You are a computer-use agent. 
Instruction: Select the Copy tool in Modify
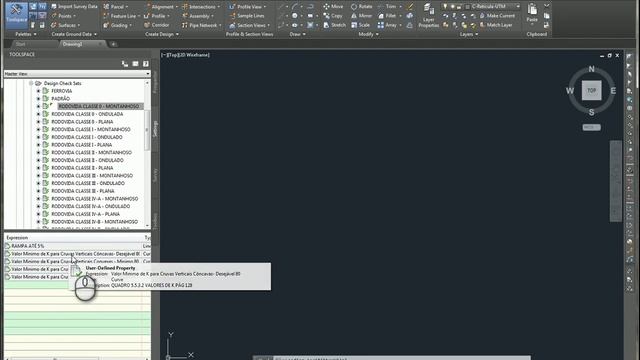[333, 16]
